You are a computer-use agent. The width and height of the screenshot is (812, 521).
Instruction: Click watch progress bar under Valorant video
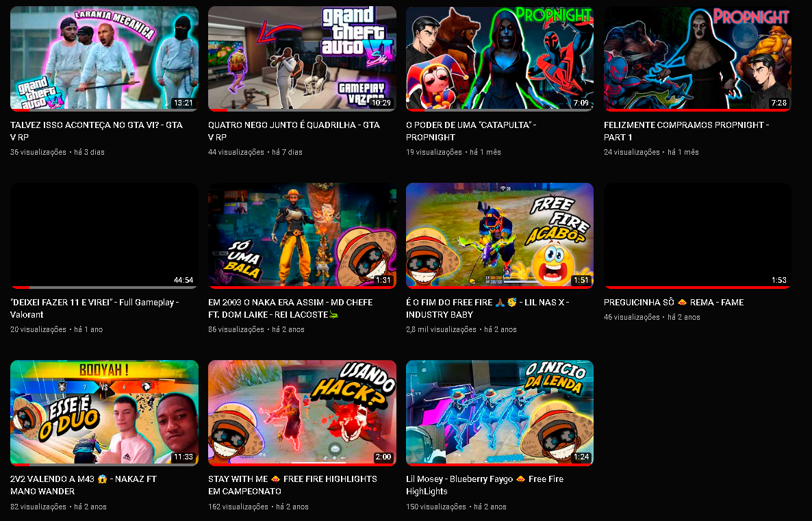click(x=104, y=287)
